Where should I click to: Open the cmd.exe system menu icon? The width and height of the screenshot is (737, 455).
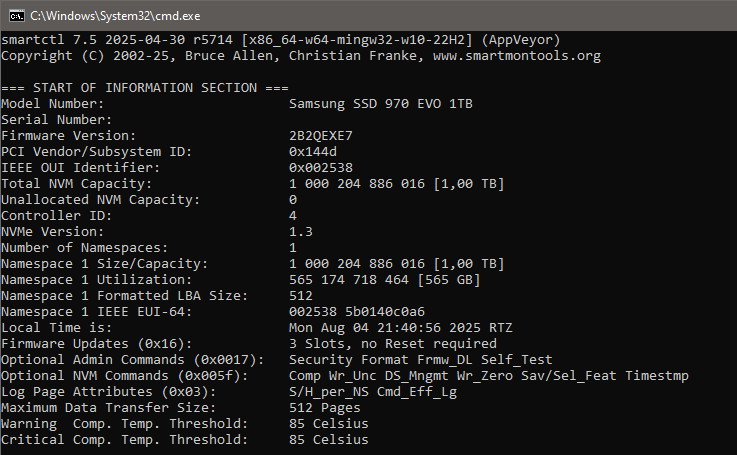16,16
